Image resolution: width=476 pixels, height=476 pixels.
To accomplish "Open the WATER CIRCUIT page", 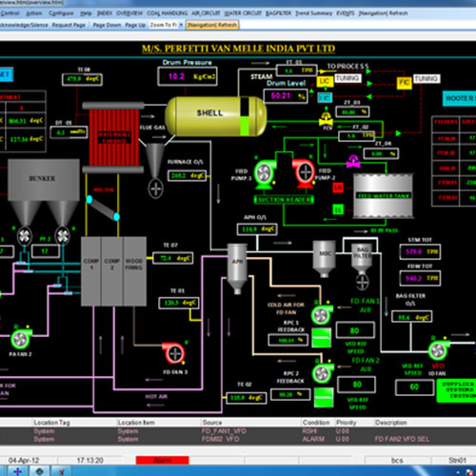I will pyautogui.click(x=243, y=13).
